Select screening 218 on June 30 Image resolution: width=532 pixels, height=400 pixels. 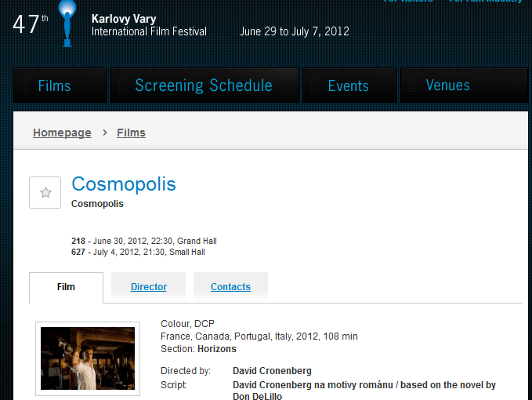coord(144,241)
